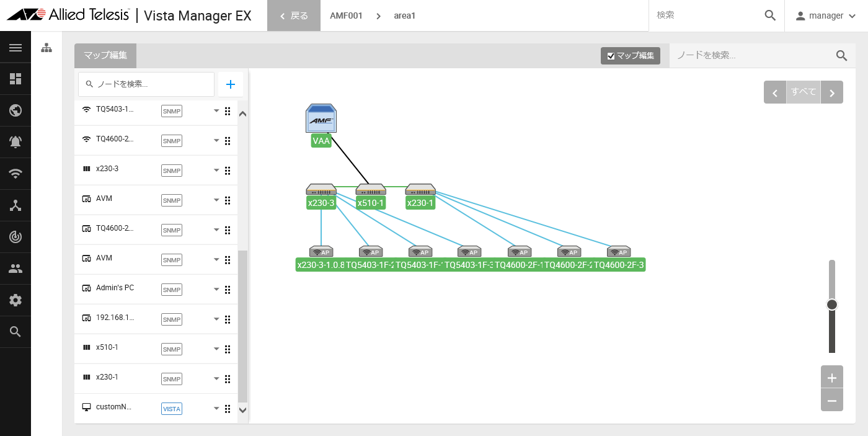
Task: Click VISTA badge on customN... row
Action: click(172, 409)
